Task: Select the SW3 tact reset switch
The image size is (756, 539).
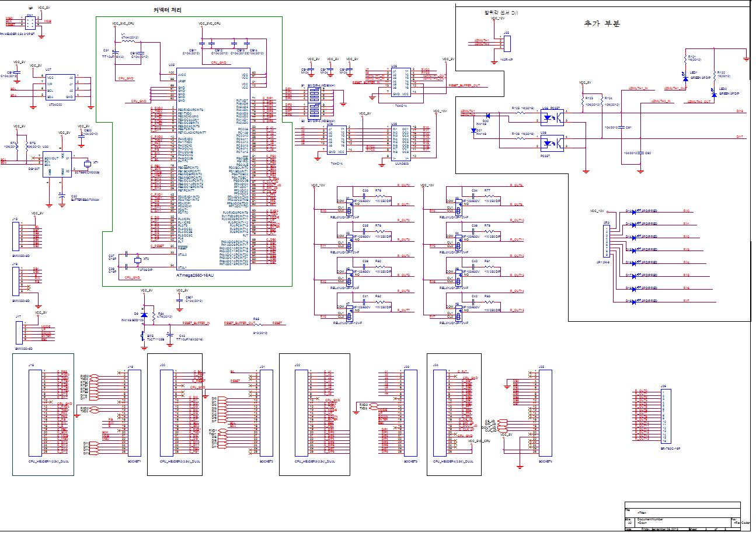Action: (x=142, y=335)
